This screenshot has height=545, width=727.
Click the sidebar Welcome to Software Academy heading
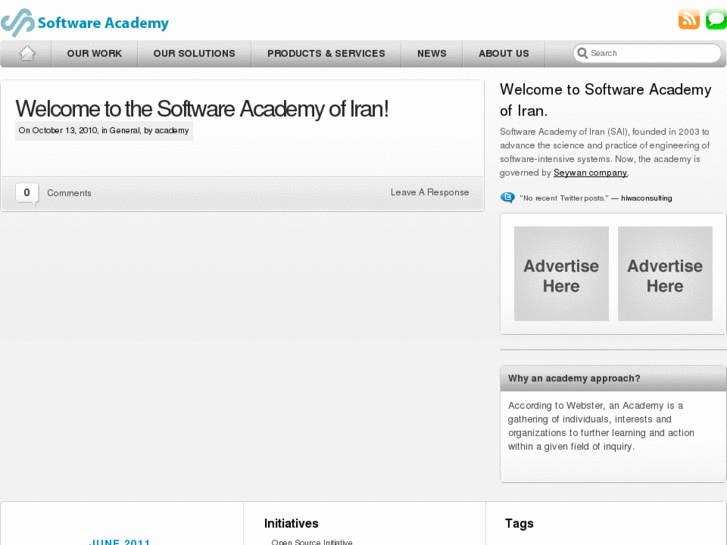point(606,100)
